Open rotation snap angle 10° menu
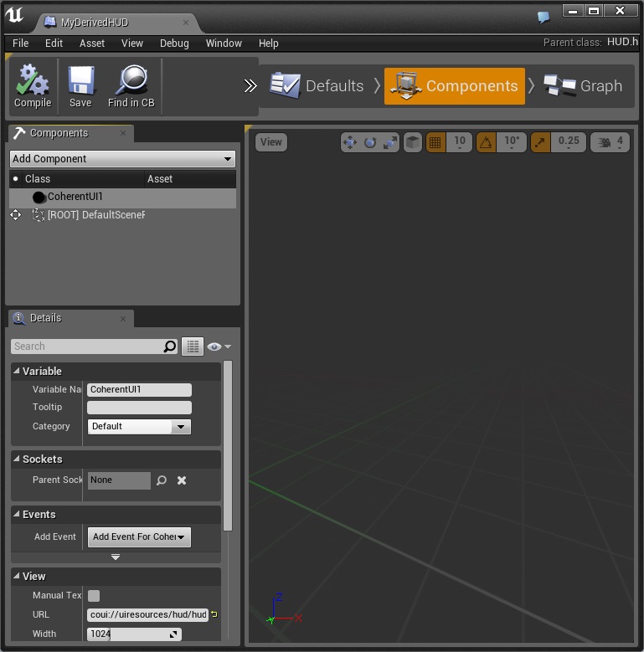 click(512, 142)
